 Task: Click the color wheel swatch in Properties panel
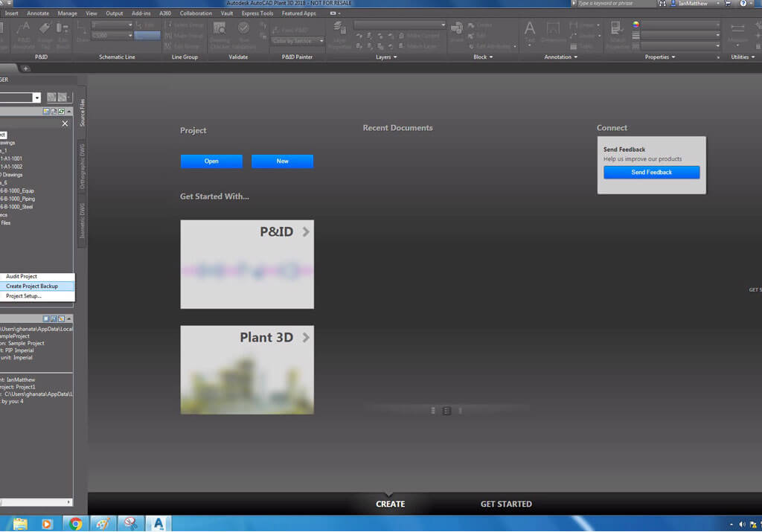[635, 25]
